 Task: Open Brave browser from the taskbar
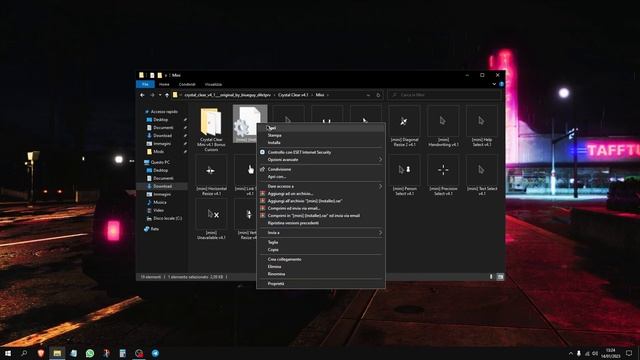click(40, 353)
